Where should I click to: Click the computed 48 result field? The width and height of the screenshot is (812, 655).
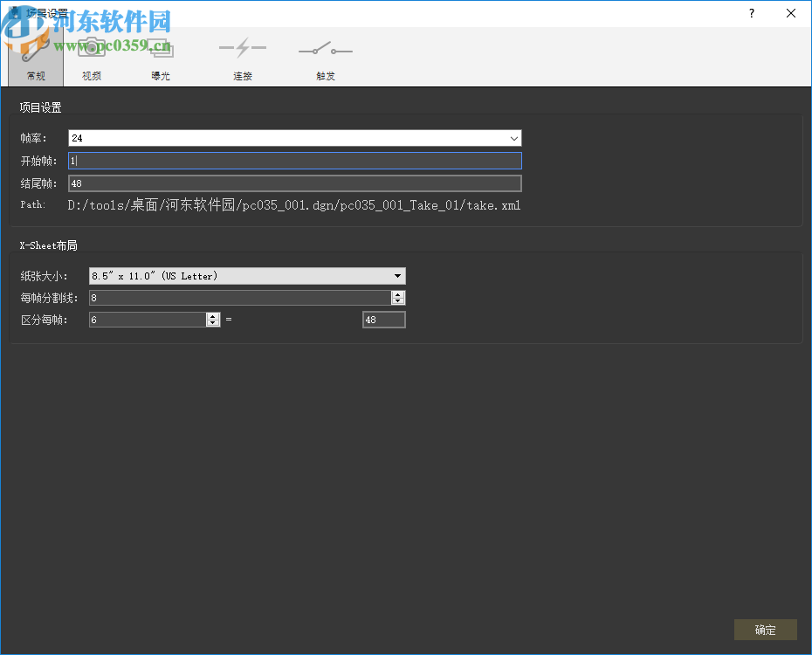[x=383, y=319]
